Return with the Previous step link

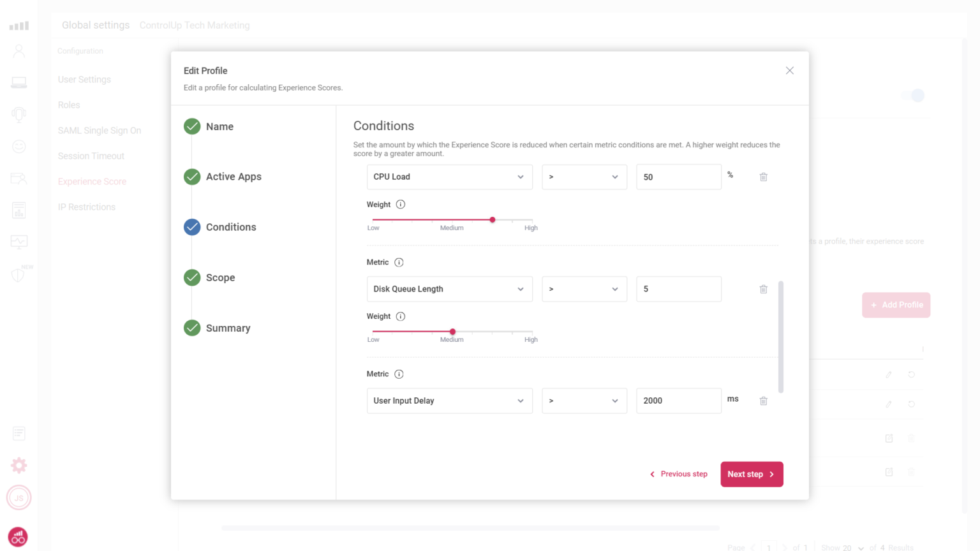pyautogui.click(x=679, y=474)
